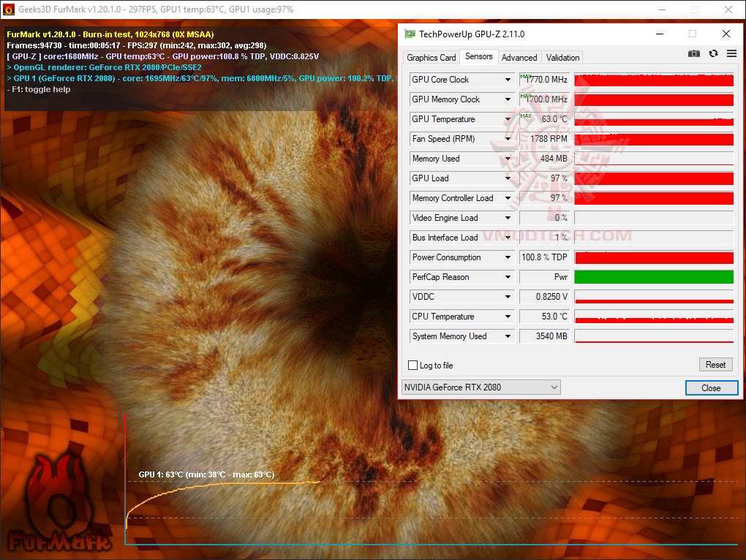Viewport: 746px width, 560px height.
Task: Expand the CPU Temperature sensor dropdown
Action: (x=508, y=317)
